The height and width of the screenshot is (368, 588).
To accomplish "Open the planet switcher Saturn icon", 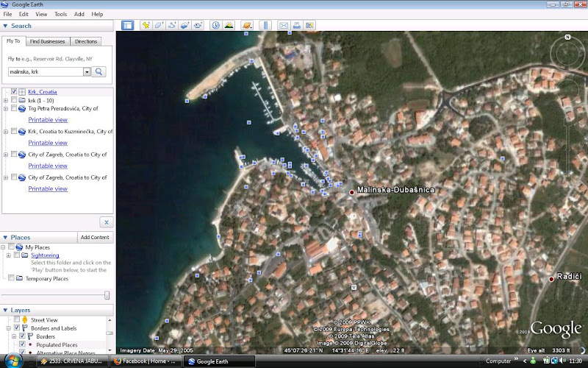I will click(247, 25).
